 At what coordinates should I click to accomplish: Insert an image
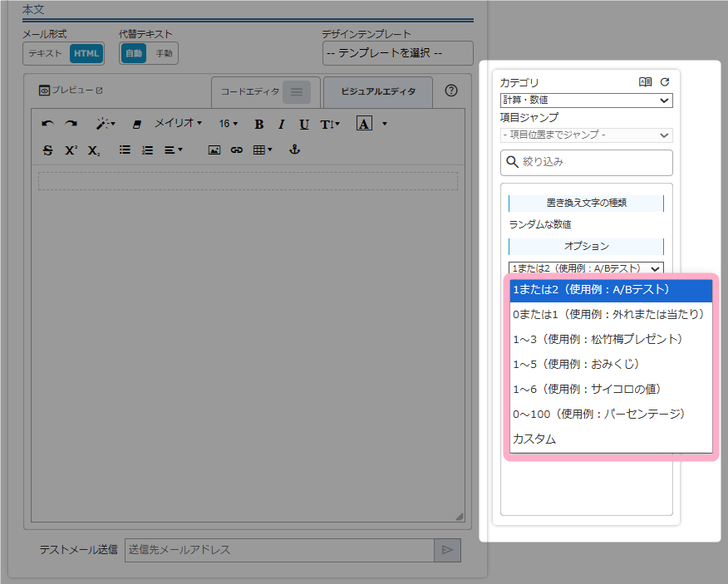214,150
